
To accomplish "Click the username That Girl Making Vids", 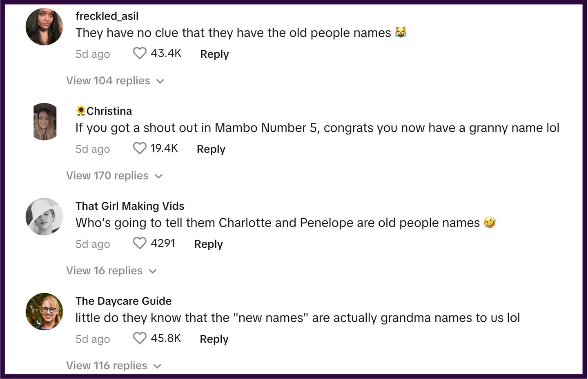I will tap(130, 206).
